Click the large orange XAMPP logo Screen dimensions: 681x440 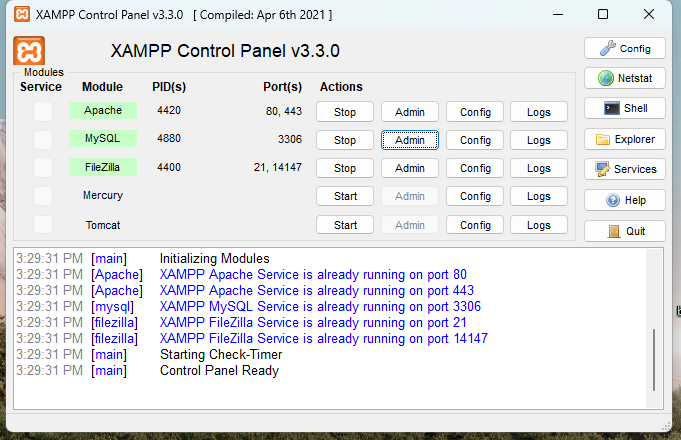point(29,51)
